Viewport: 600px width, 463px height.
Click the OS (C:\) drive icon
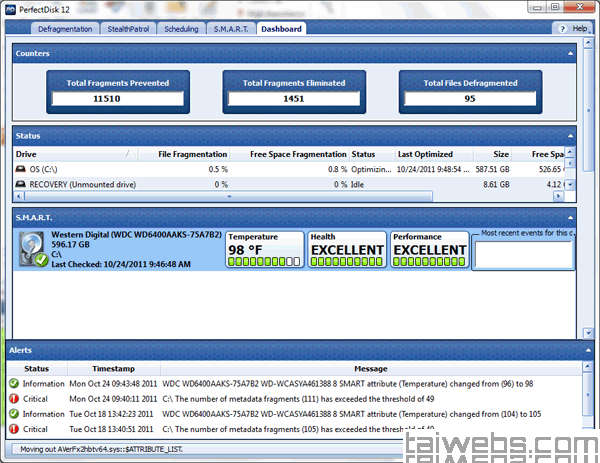[21, 170]
